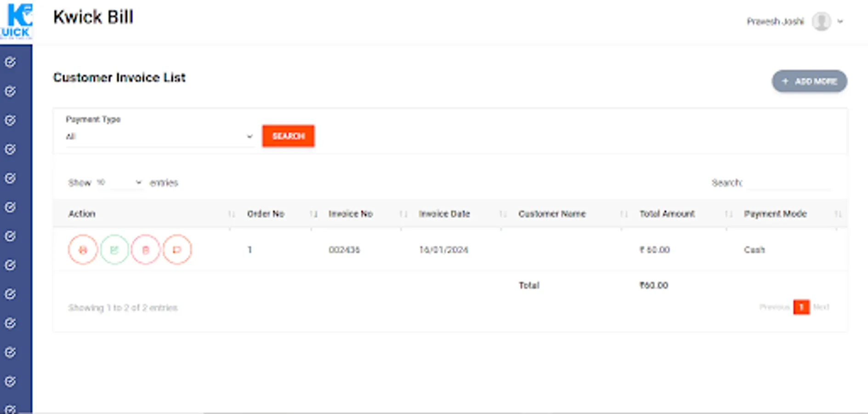
Task: Click page 1 in pagination
Action: pyautogui.click(x=801, y=307)
